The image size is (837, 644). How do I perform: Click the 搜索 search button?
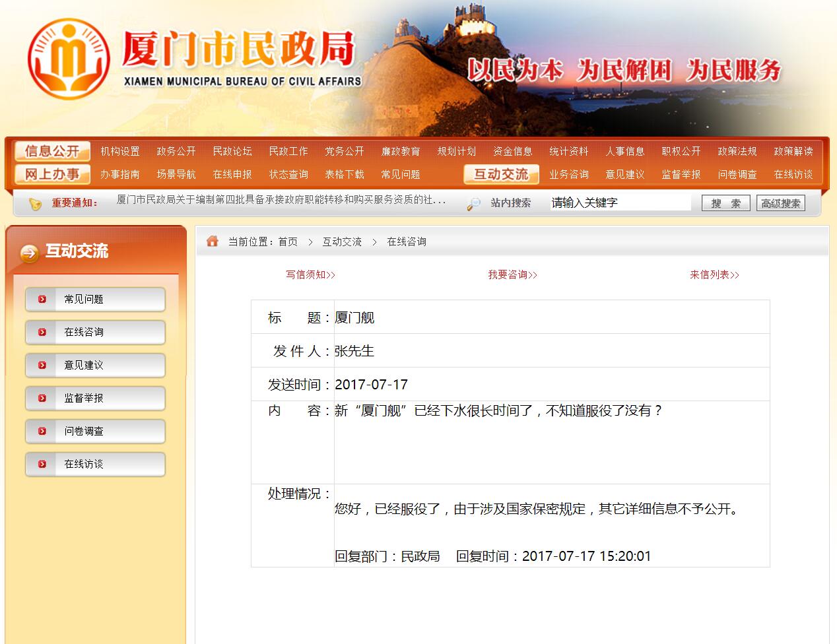725,203
